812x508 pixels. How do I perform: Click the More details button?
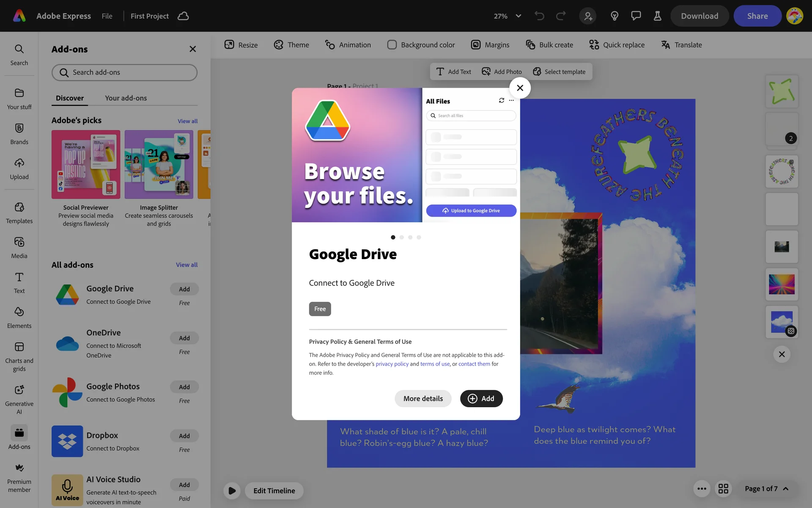pyautogui.click(x=423, y=398)
